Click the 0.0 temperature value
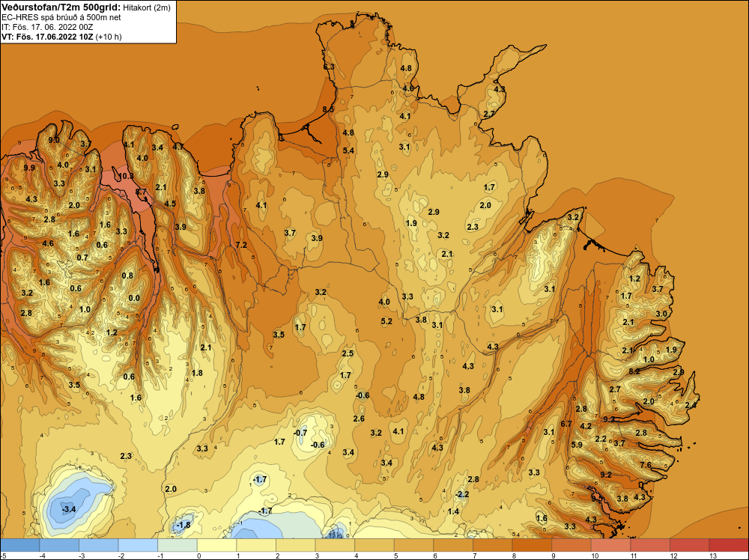 coord(134,299)
